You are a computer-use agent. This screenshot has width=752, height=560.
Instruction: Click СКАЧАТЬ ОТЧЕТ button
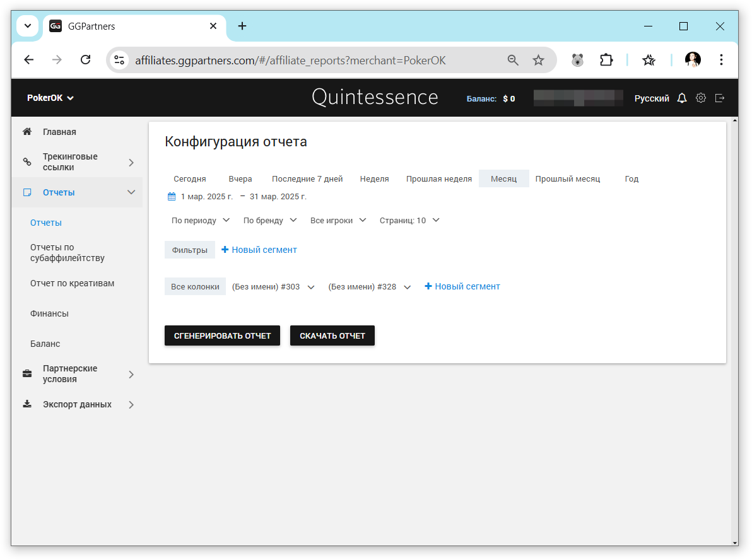pos(332,335)
